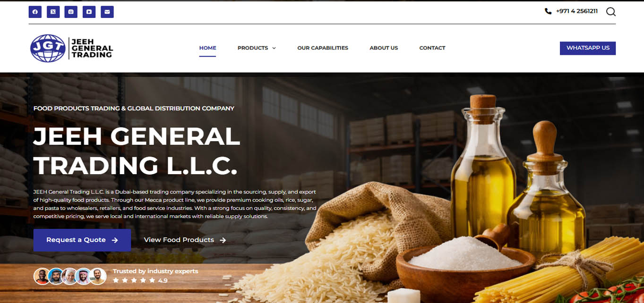Click the email envelope icon

point(107,12)
